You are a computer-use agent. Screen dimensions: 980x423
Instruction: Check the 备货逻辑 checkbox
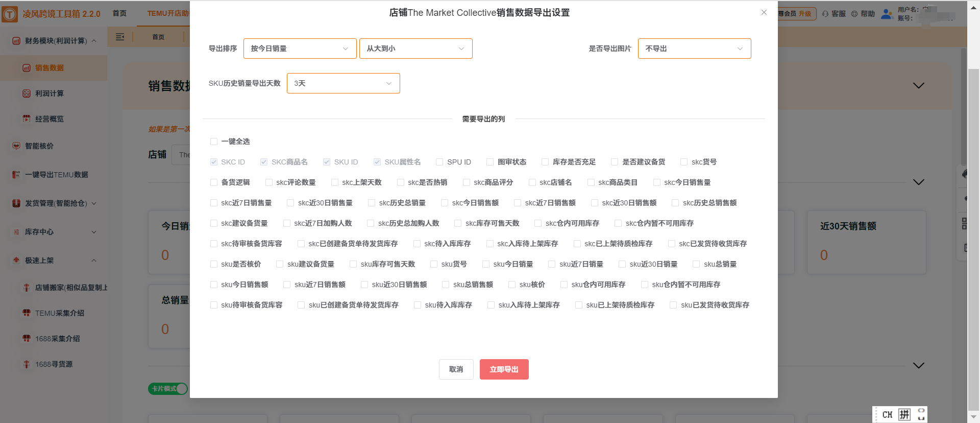(214, 182)
